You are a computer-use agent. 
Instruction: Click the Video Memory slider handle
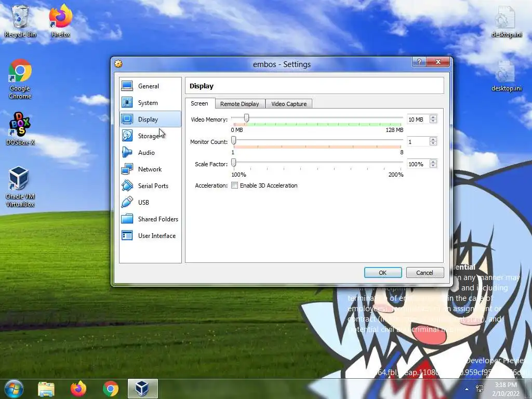[x=247, y=118]
